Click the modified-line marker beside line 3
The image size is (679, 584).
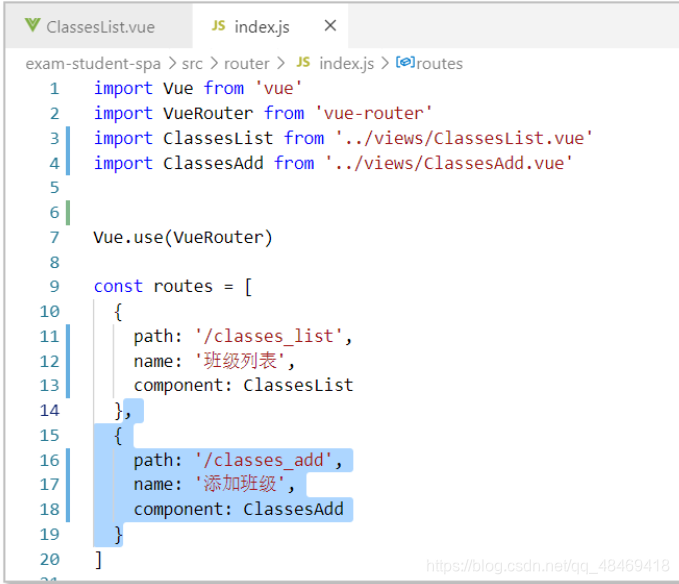(x=68, y=138)
